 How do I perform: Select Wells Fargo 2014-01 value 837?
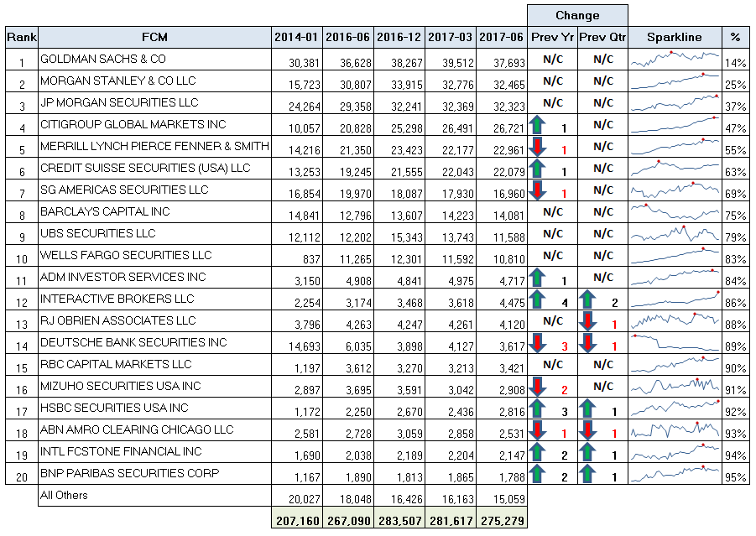pyautogui.click(x=297, y=256)
